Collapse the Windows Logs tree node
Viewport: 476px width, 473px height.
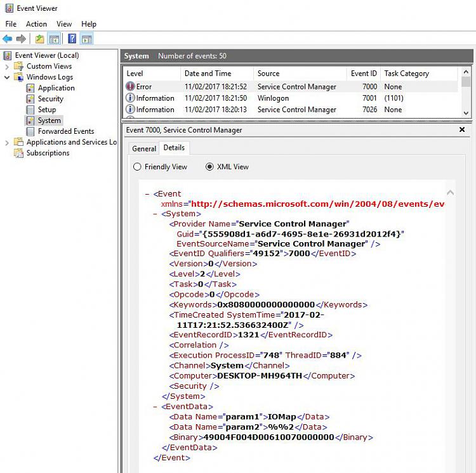click(x=7, y=77)
